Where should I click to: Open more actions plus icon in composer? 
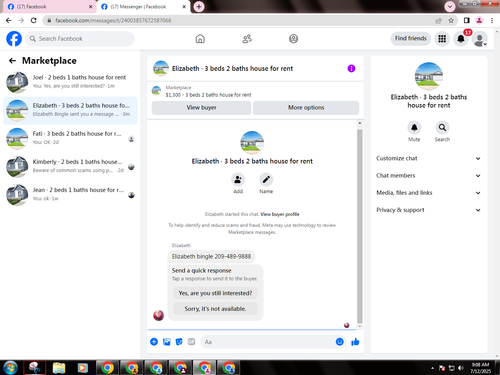pyautogui.click(x=154, y=342)
